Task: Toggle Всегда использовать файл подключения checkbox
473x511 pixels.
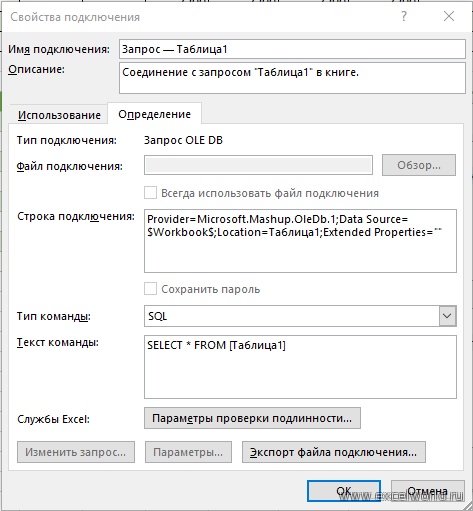Action: point(150,193)
